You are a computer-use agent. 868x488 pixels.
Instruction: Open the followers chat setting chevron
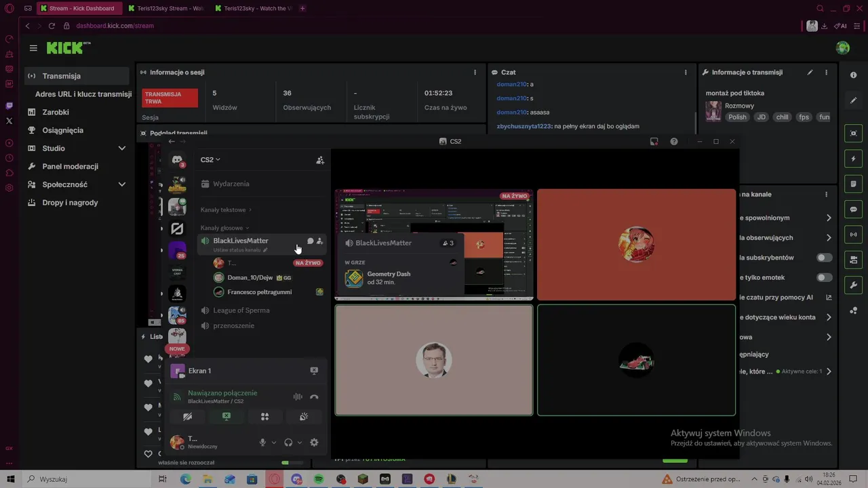click(829, 238)
